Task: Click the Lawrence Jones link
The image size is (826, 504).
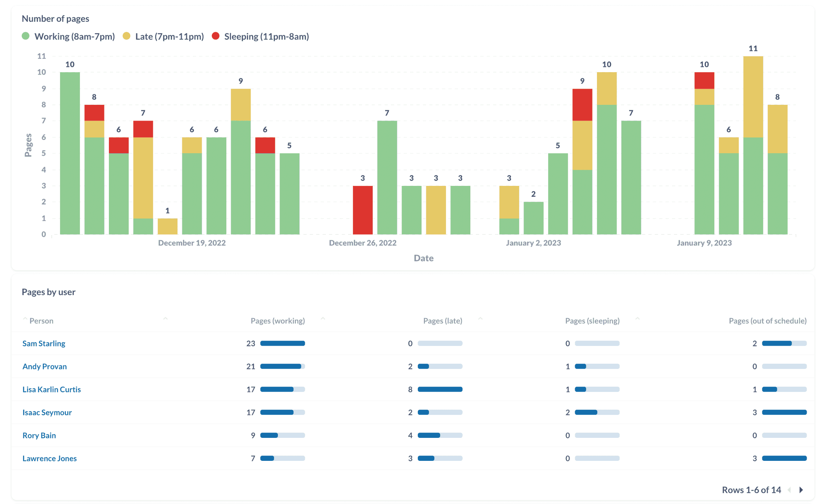Action: (49, 458)
